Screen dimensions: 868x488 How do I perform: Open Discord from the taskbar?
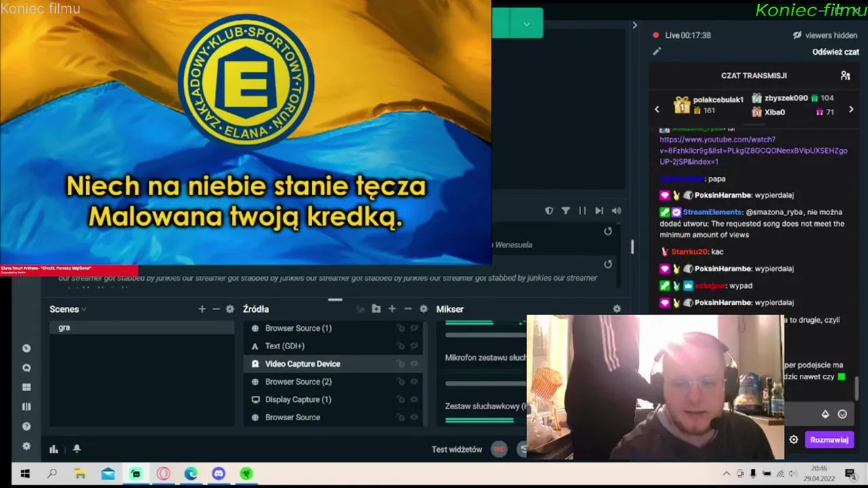click(x=218, y=474)
